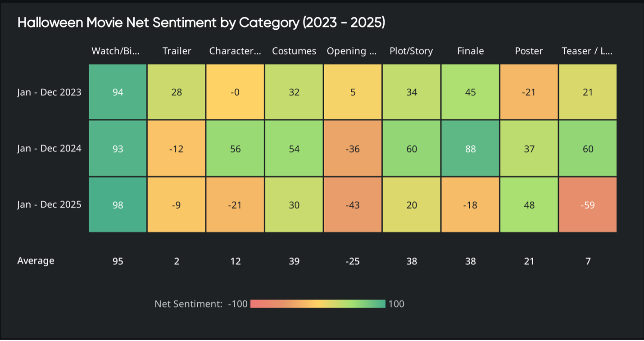Image resolution: width=644 pixels, height=341 pixels.
Task: Select the Jan - Dec 2025 row label
Action: click(50, 205)
